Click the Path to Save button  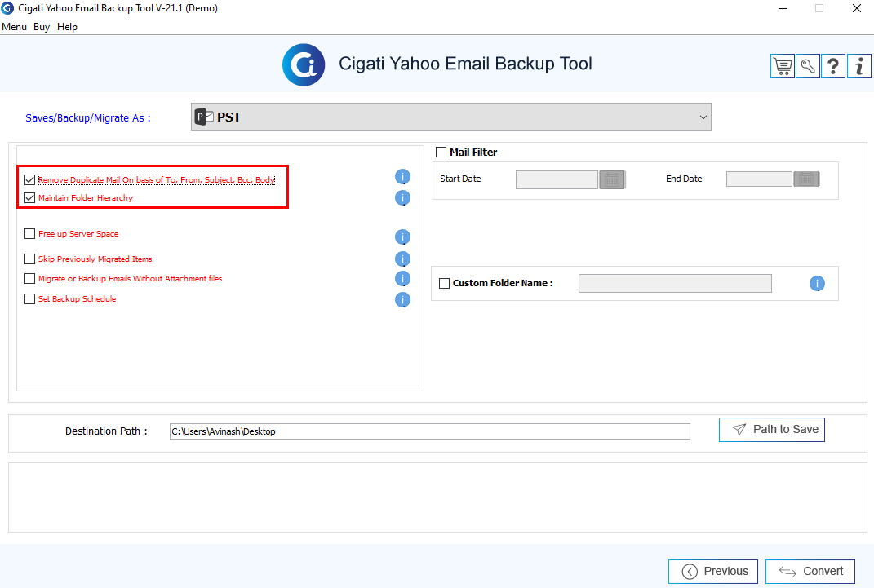[772, 429]
